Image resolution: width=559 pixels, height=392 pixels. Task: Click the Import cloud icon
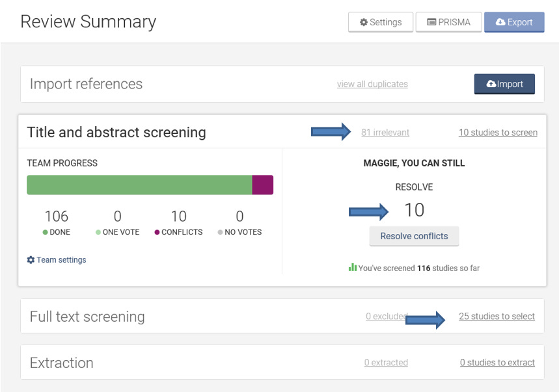click(490, 84)
